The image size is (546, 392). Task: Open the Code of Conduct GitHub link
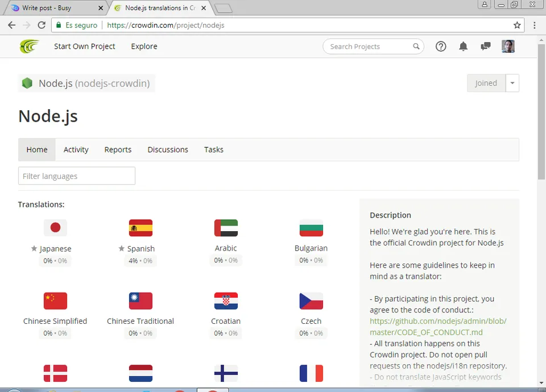438,327
